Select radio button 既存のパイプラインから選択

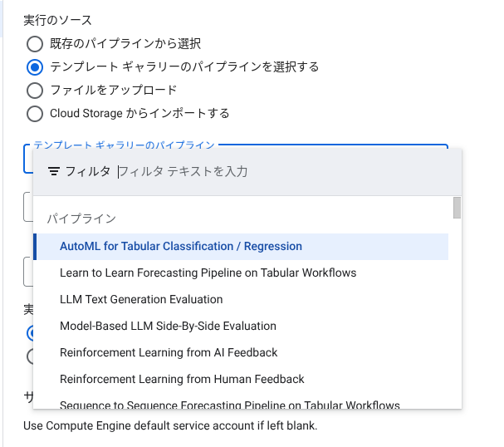(35, 44)
